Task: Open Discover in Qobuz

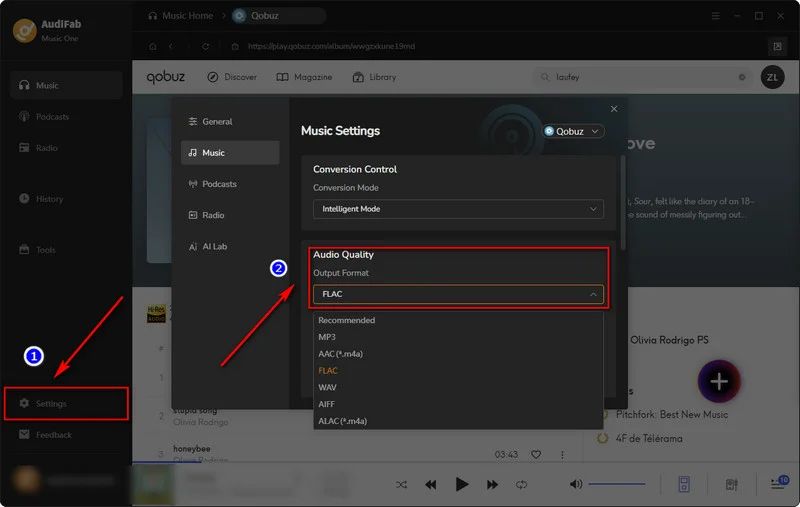Action: coord(232,77)
